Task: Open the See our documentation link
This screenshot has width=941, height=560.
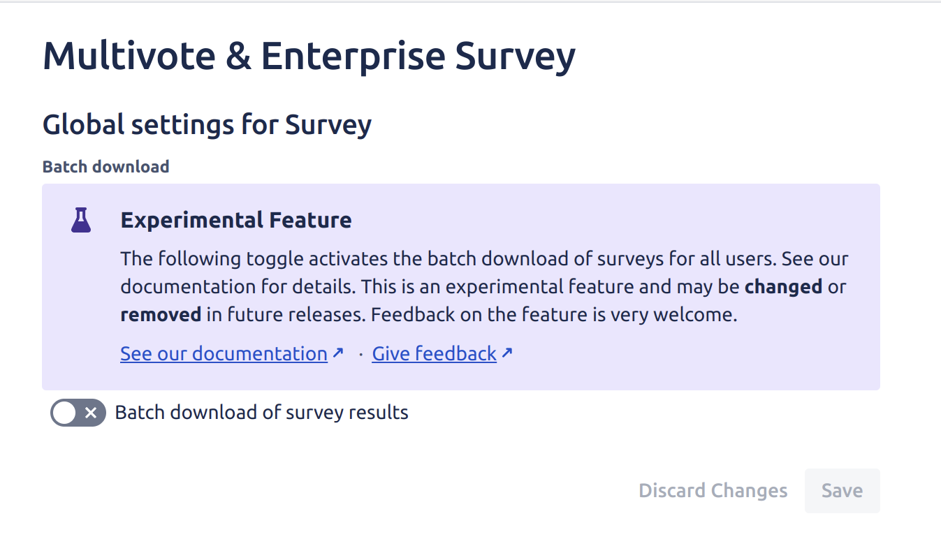Action: pyautogui.click(x=224, y=354)
